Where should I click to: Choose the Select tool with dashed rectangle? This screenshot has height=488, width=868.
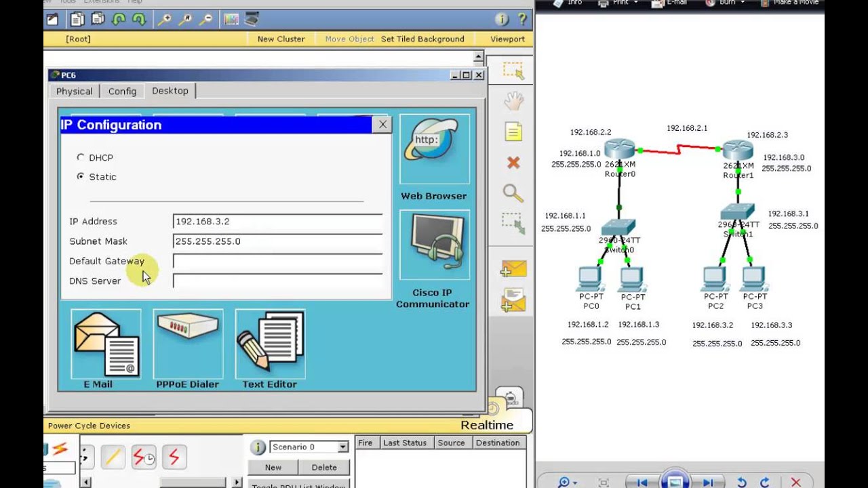click(x=513, y=70)
